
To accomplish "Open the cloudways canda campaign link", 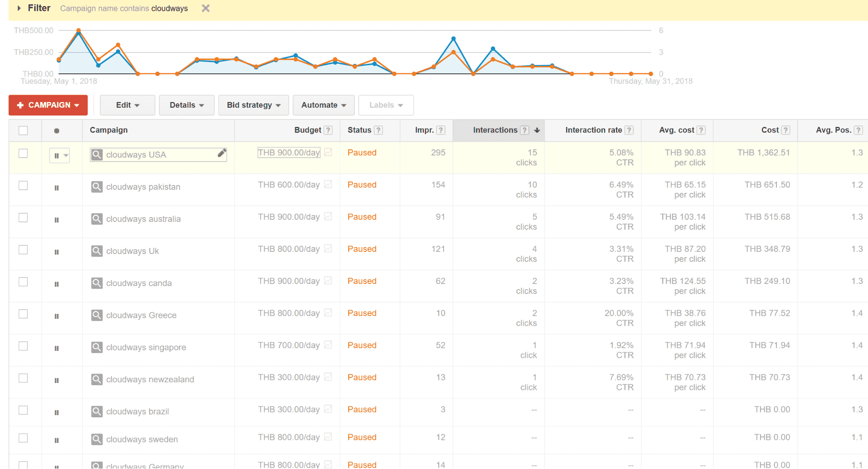I will coord(139,284).
